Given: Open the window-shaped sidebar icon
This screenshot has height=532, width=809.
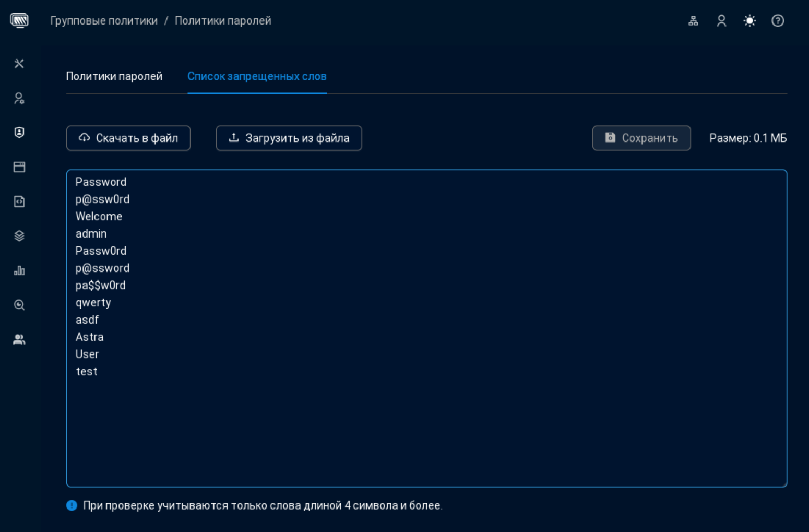Looking at the screenshot, I should tap(19, 167).
